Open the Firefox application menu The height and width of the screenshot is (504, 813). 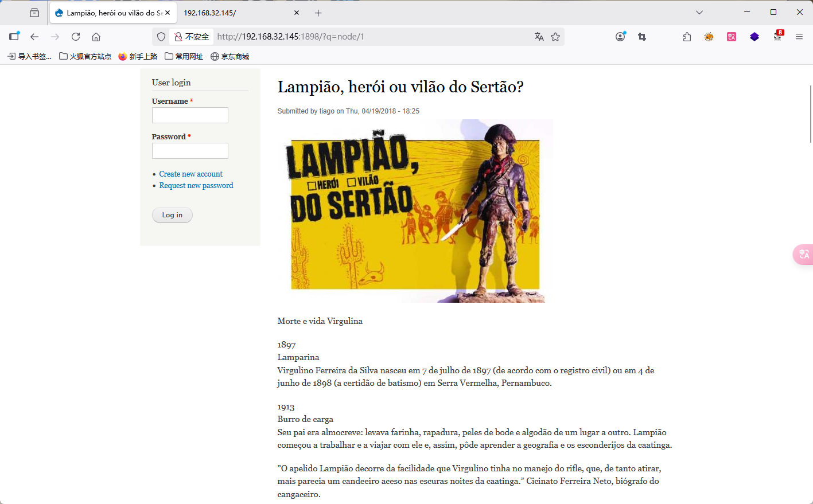799,37
